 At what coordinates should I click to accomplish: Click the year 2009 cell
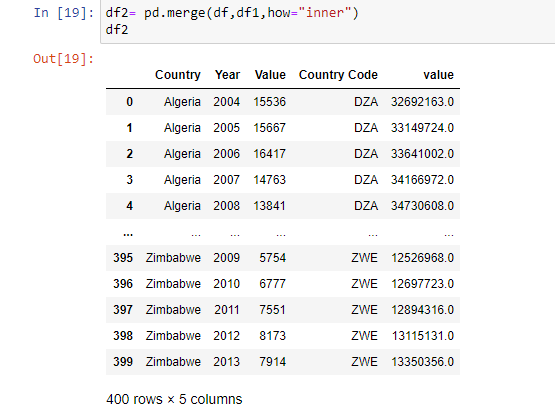tap(227, 258)
